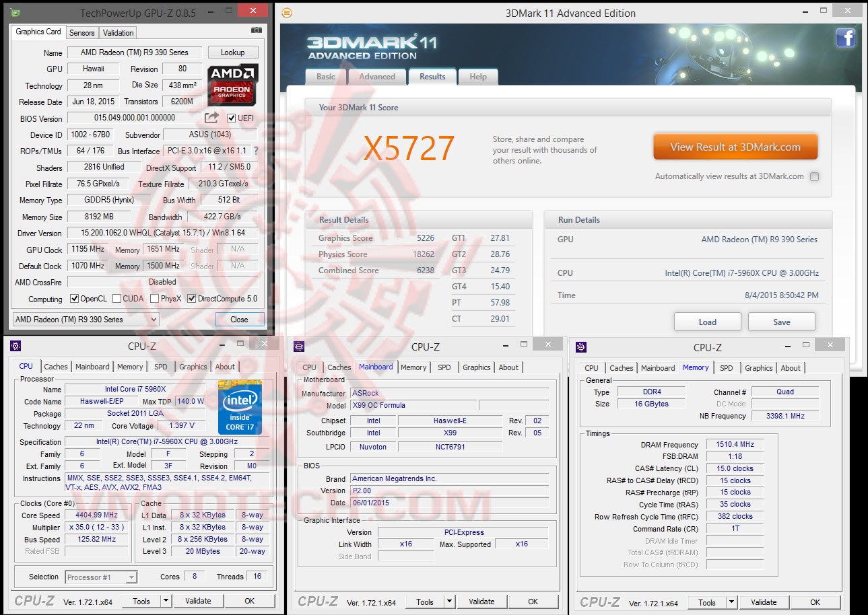The image size is (868, 615).
Task: Click the X99 OC Formula model field
Action: (x=413, y=405)
